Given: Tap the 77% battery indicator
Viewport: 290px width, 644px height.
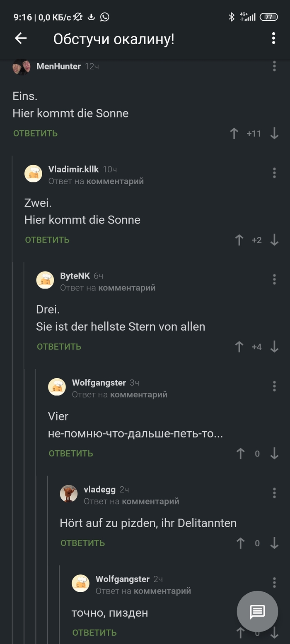Looking at the screenshot, I should (x=269, y=17).
